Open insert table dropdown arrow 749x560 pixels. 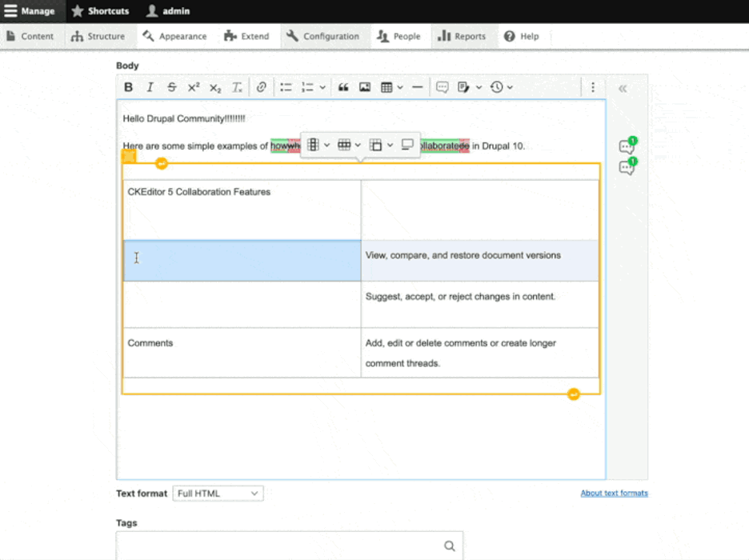tap(400, 87)
